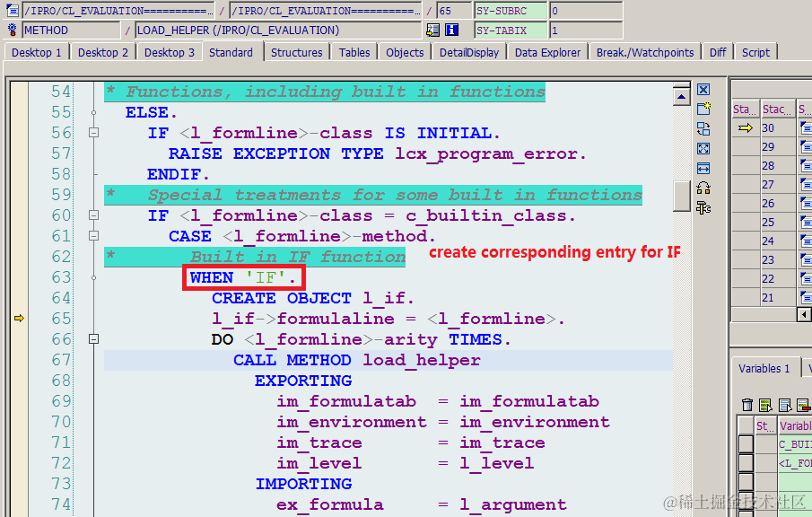Switch to the Desktop 1 tab
This screenshot has height=517, width=812.
click(36, 52)
